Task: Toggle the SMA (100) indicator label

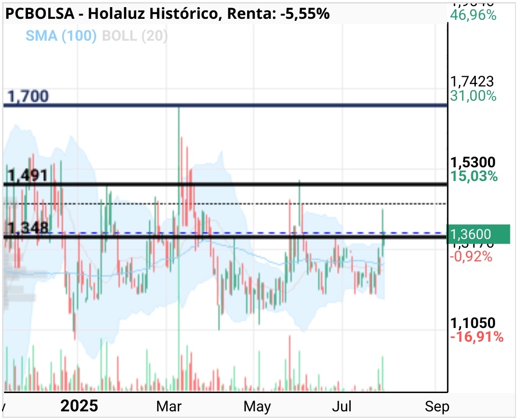Action: pos(61,36)
